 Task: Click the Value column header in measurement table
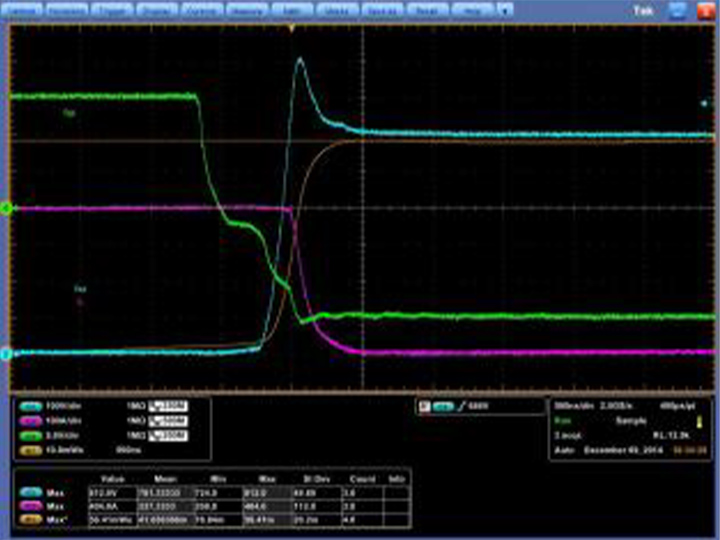112,479
